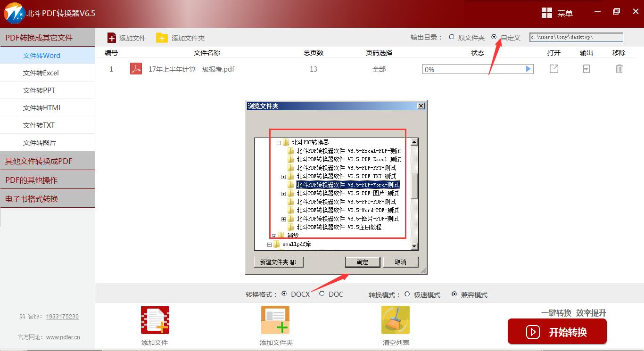
Task: Remove the PDF using the trash icon
Action: tap(619, 69)
